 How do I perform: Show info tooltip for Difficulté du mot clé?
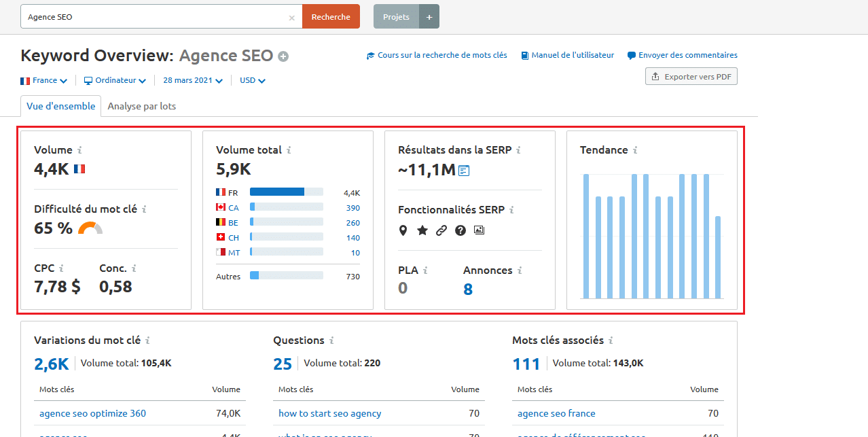[x=144, y=209]
